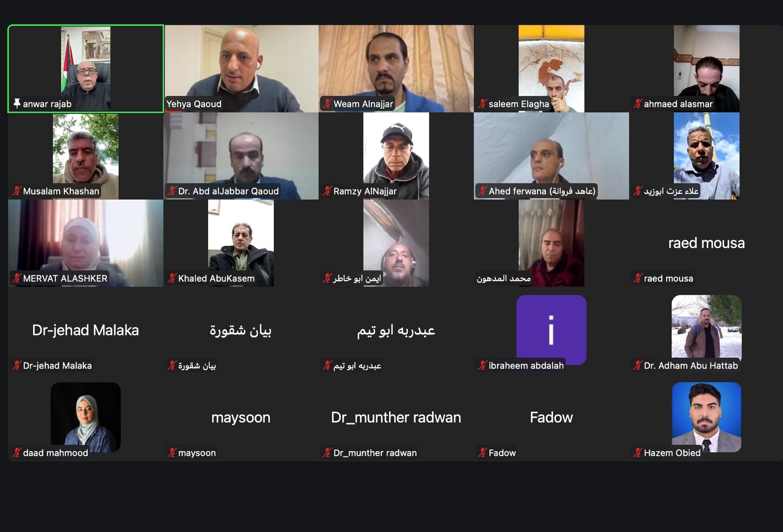Click muted mic icon next to Hazem Obied
This screenshot has height=532, width=783.
click(638, 452)
